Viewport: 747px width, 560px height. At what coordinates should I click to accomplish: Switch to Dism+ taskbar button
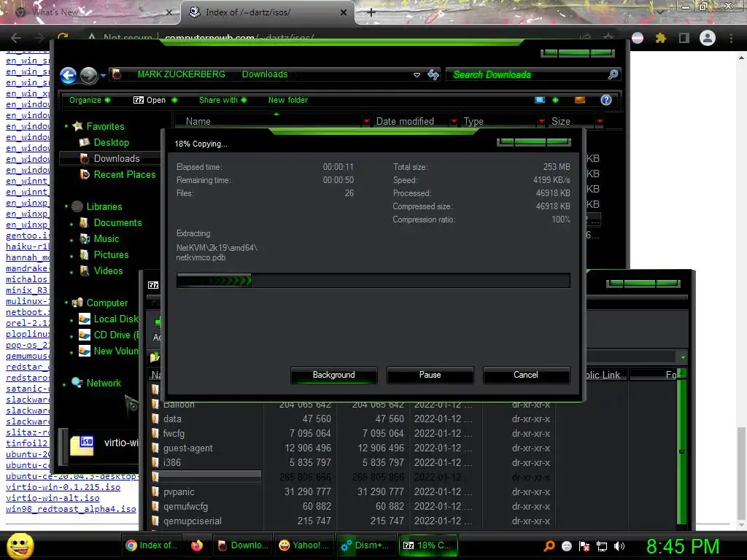366,545
